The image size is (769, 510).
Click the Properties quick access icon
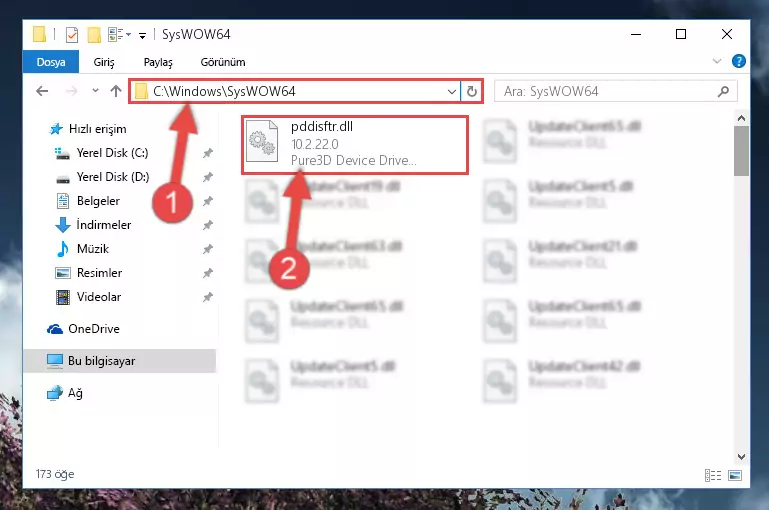72,35
